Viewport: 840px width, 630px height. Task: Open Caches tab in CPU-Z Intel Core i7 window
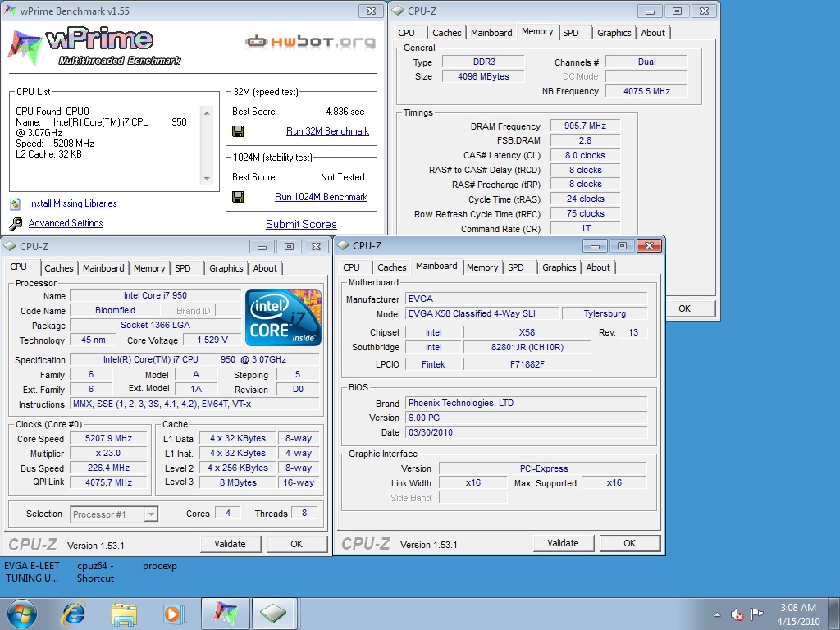point(59,268)
